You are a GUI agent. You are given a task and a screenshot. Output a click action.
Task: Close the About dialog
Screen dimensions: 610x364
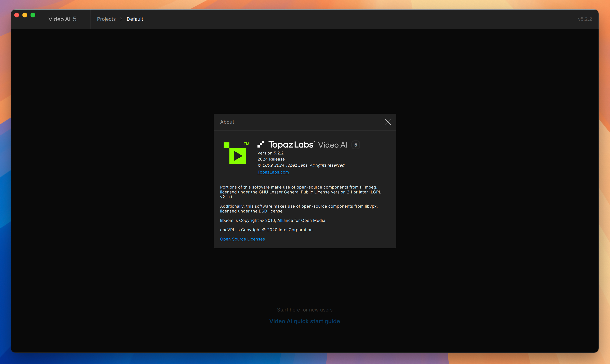pos(388,122)
